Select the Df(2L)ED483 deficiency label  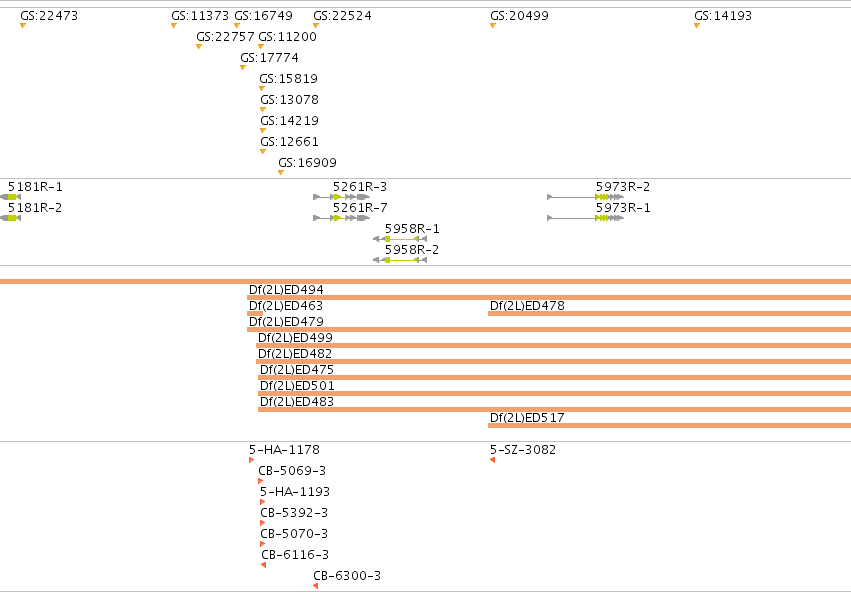point(297,402)
